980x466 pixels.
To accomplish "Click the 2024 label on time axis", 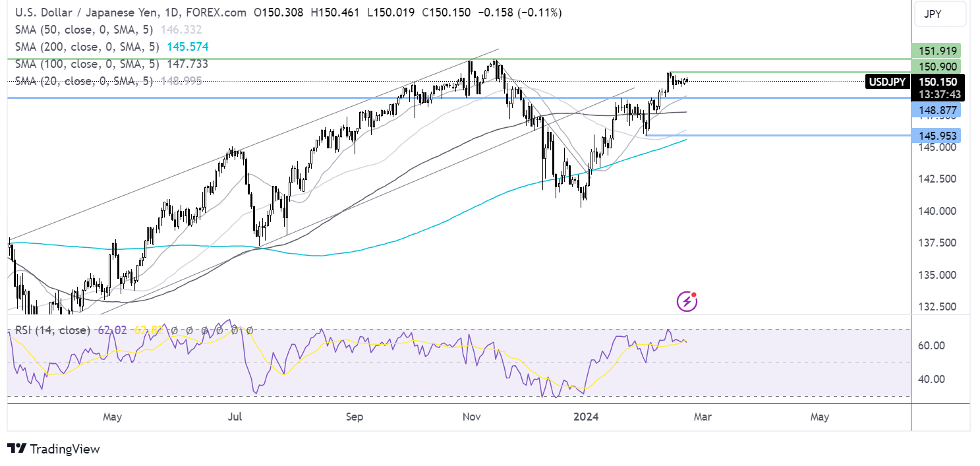I will point(587,417).
